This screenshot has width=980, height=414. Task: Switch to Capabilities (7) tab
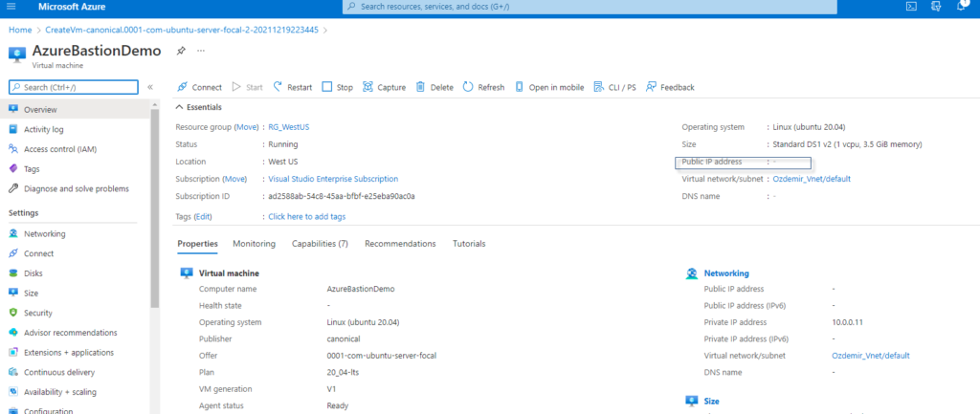point(320,244)
